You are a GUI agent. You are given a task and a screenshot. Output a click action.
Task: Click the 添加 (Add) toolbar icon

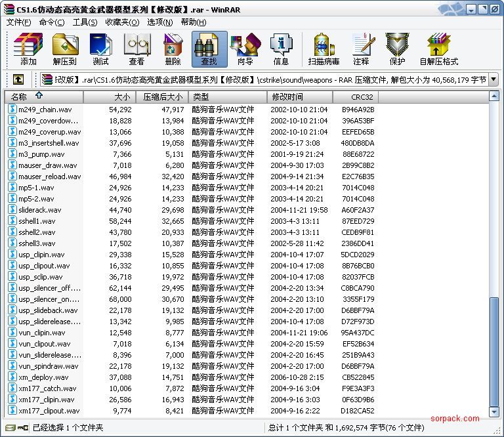[28, 49]
